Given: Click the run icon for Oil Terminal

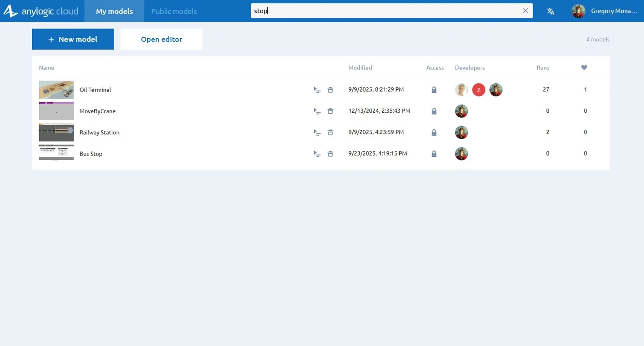Looking at the screenshot, I should tap(317, 90).
